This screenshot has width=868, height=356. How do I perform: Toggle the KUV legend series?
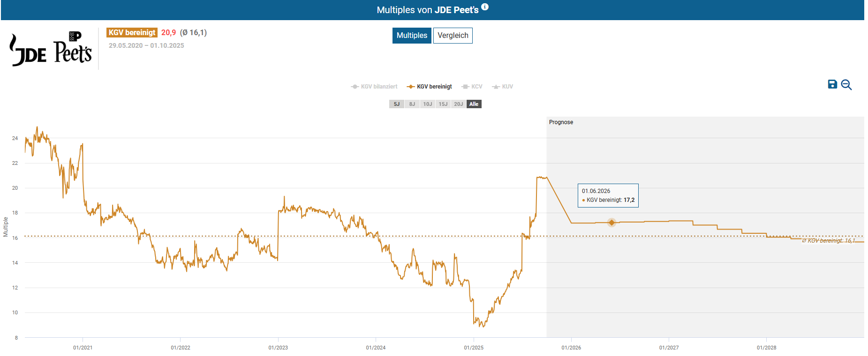click(503, 87)
